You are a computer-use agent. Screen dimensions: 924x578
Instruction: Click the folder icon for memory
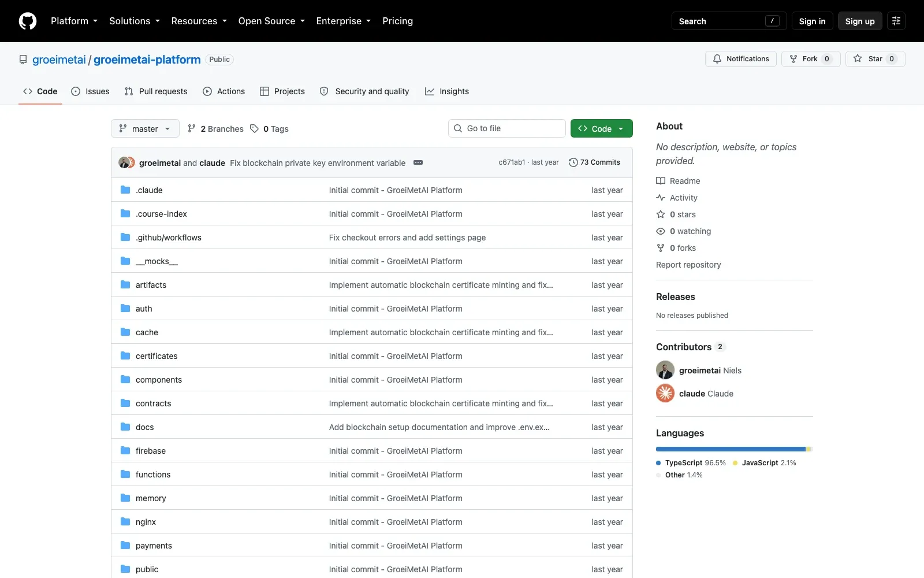(125, 498)
